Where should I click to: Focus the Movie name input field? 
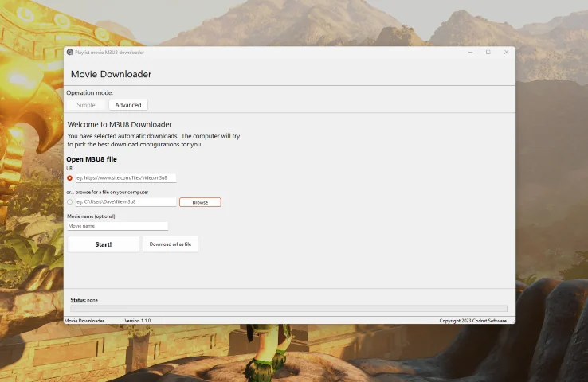[117, 226]
